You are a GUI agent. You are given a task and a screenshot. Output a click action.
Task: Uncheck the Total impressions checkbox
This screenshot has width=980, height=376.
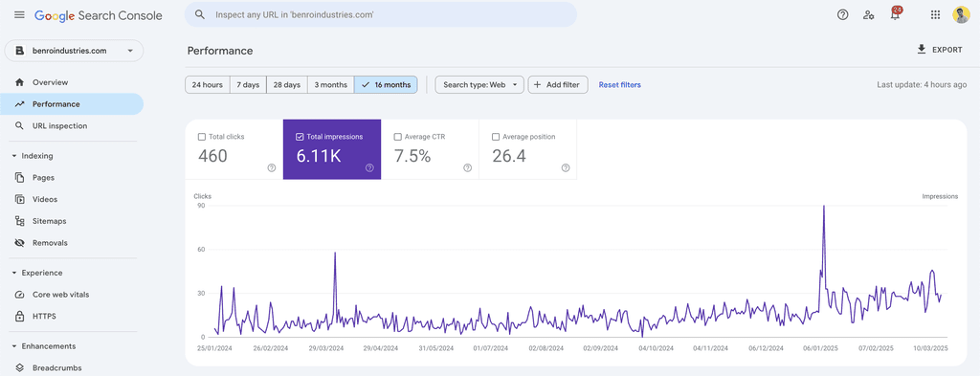pos(300,137)
